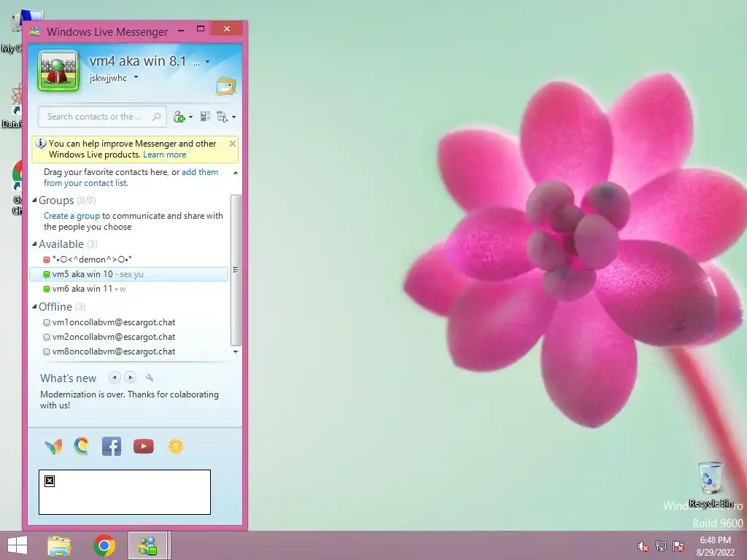Image resolution: width=747 pixels, height=560 pixels.
Task: Open the jskwjjwhc personal message dropdown
Action: click(x=136, y=77)
